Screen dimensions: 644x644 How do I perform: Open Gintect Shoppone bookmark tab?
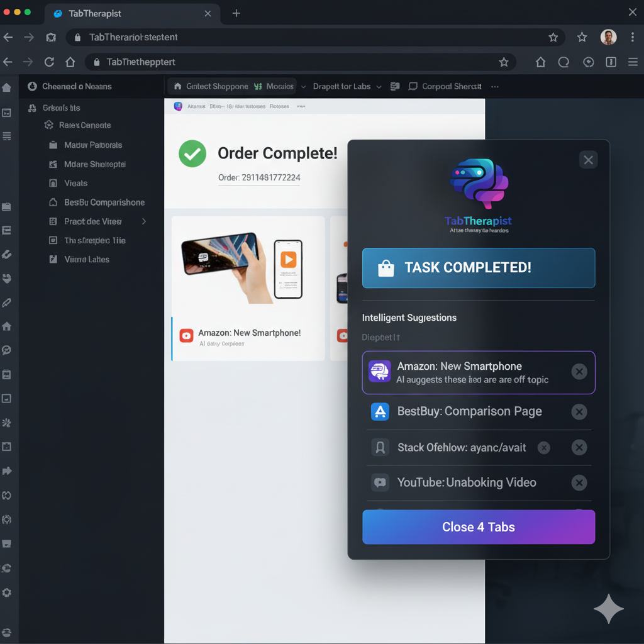pos(211,87)
